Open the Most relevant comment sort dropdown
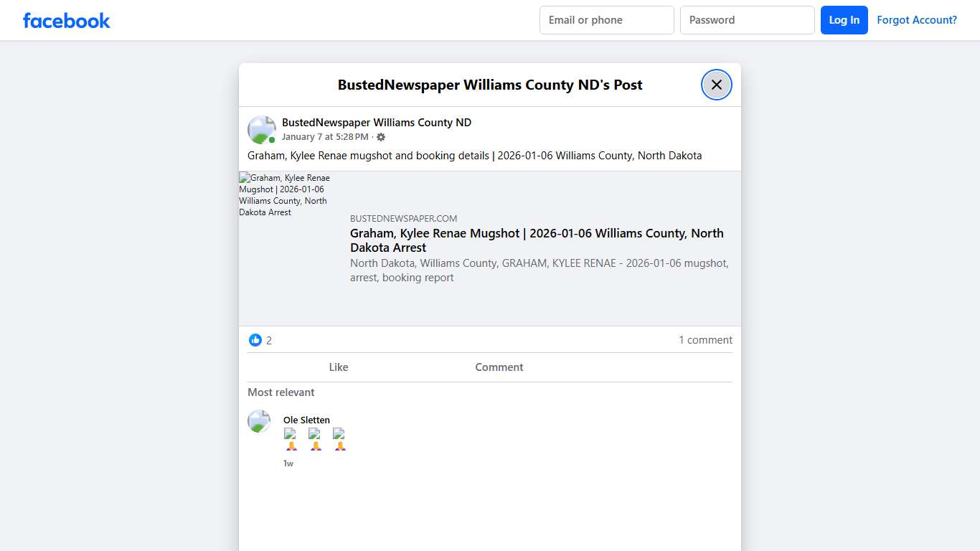Screen dimensions: 980x551 [x=281, y=392]
